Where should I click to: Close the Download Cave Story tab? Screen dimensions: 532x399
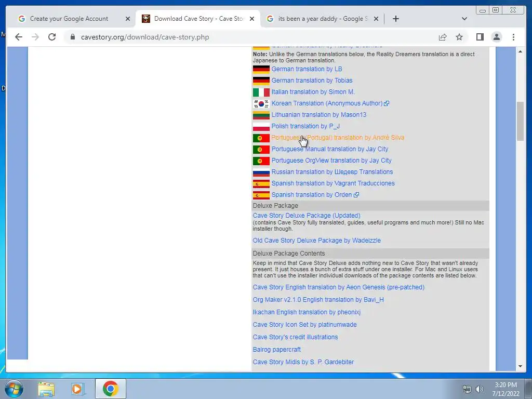click(252, 19)
